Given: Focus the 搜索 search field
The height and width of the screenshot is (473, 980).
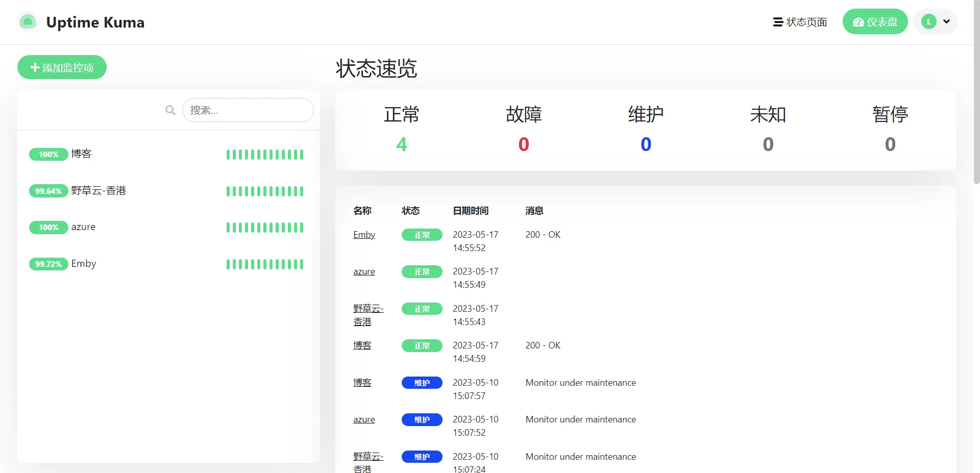Looking at the screenshot, I should [248, 110].
